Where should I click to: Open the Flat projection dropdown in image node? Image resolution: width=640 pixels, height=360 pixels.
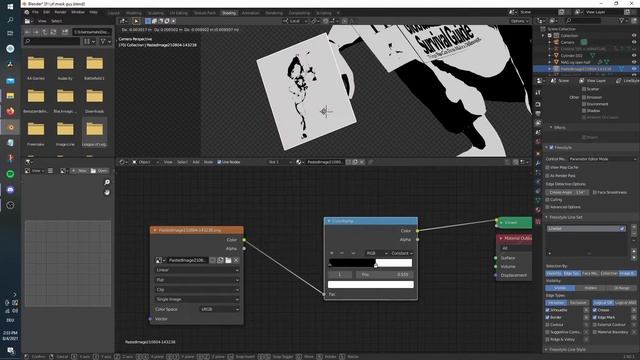tap(197, 280)
